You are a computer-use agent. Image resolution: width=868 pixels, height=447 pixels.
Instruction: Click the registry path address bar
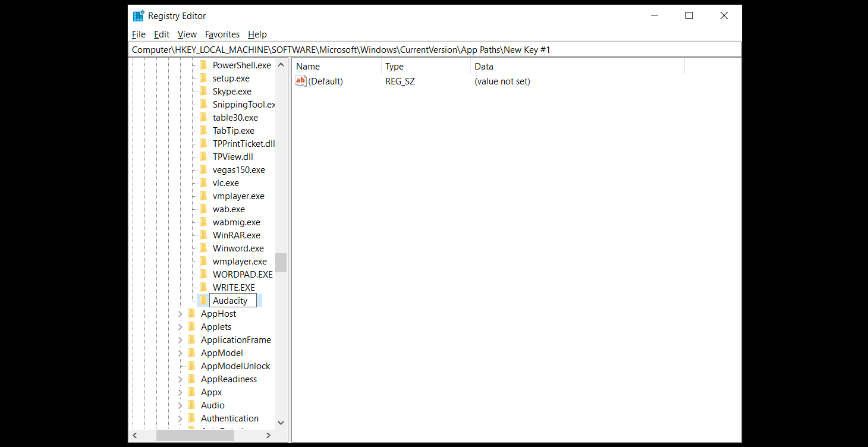click(x=435, y=50)
